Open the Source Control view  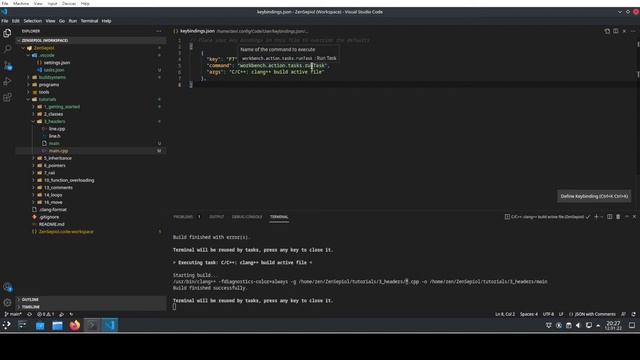[x=7, y=65]
